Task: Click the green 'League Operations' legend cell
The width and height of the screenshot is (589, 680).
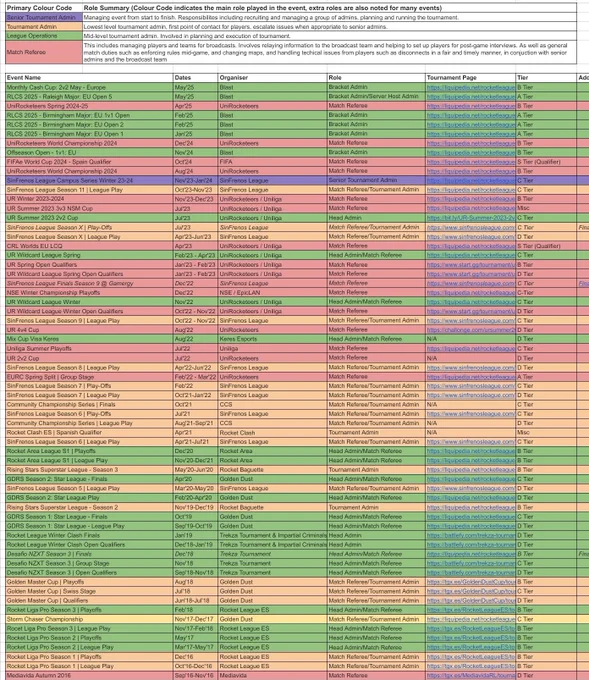Action: (44, 36)
